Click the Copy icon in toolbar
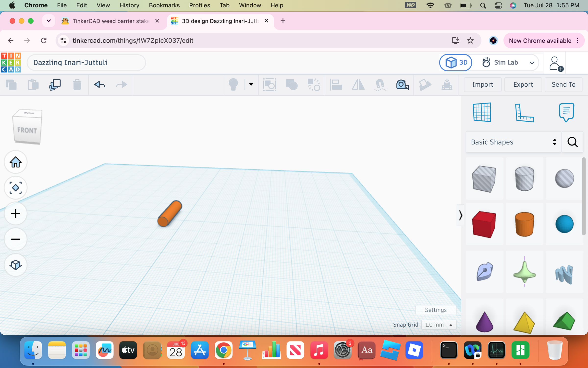The image size is (588, 368). tap(11, 85)
